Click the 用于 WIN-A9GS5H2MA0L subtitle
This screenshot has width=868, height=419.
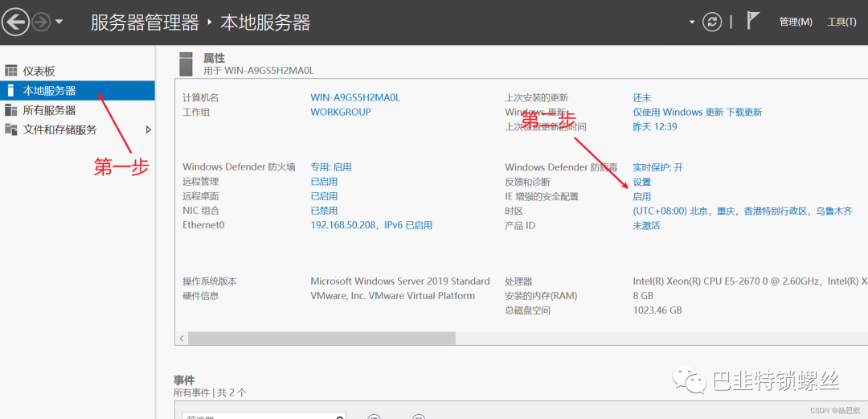(259, 71)
